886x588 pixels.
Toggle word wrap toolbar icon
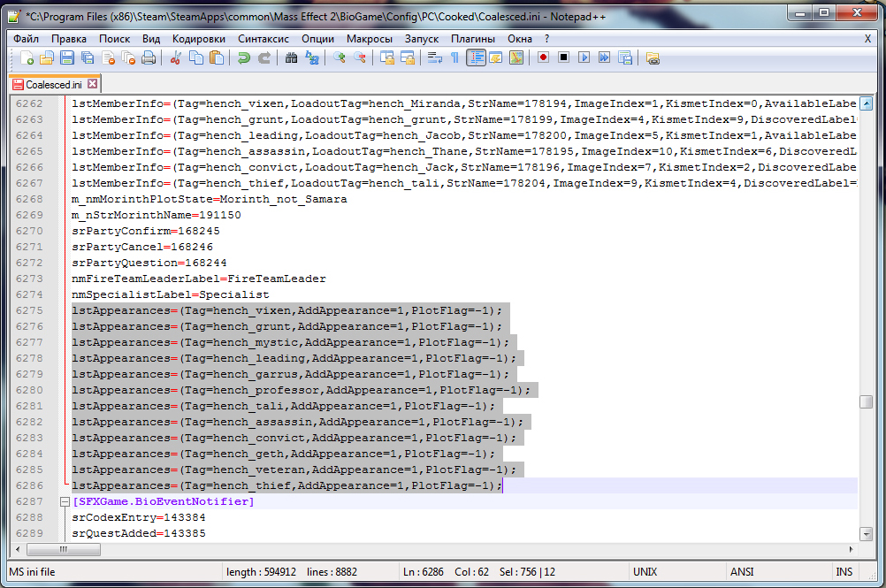click(434, 57)
